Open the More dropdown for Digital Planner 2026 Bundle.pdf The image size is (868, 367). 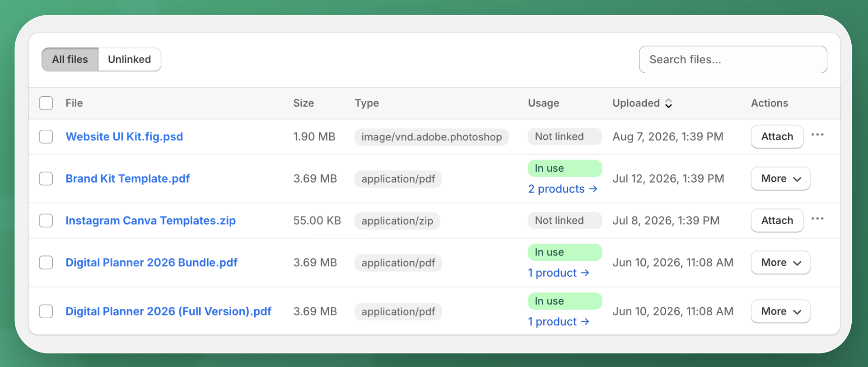coord(780,263)
